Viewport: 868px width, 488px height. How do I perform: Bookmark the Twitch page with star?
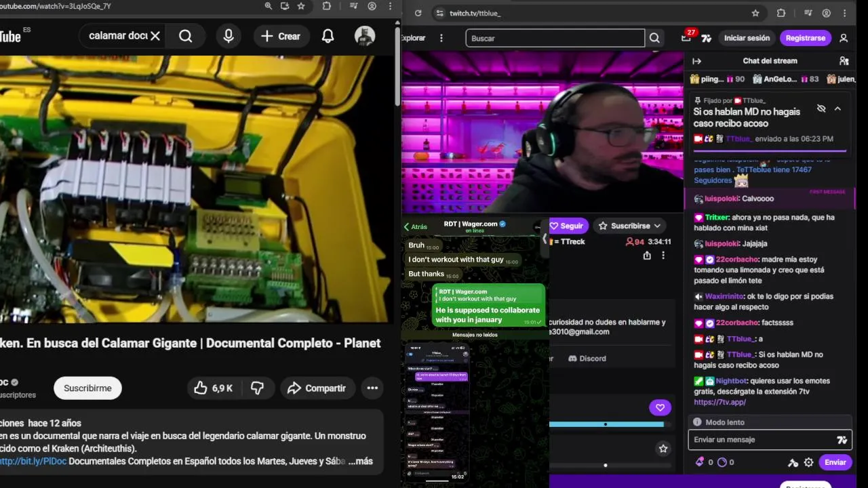pos(755,13)
